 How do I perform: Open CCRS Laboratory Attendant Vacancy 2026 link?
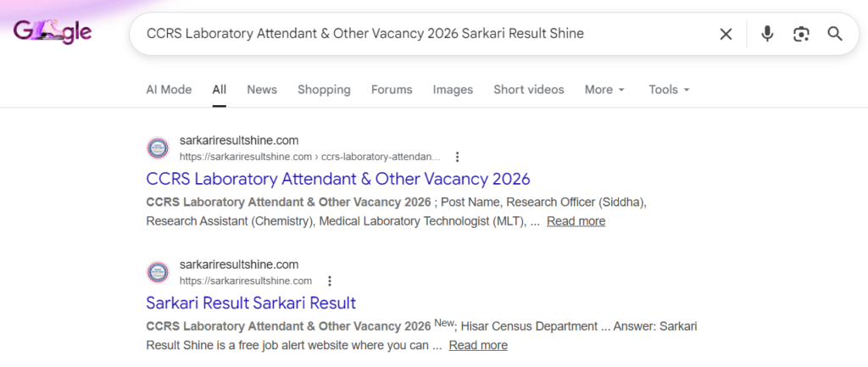coord(337,179)
